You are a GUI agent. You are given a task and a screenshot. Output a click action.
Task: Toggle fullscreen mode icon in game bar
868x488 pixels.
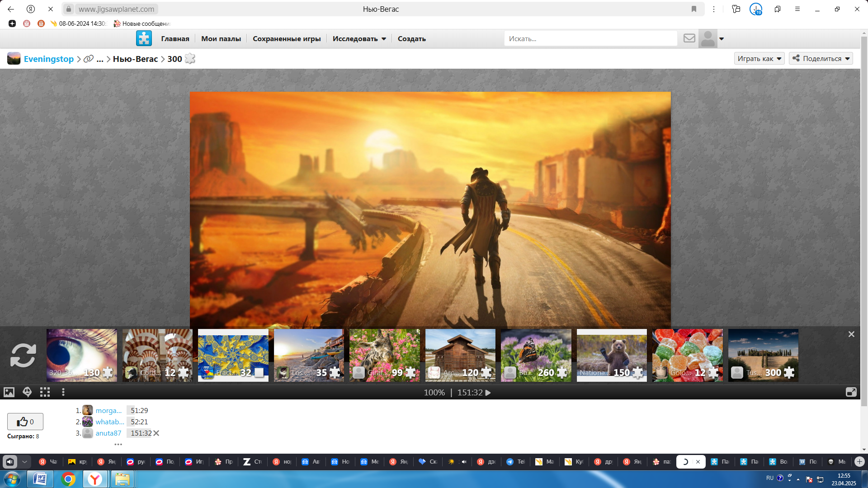click(851, 392)
